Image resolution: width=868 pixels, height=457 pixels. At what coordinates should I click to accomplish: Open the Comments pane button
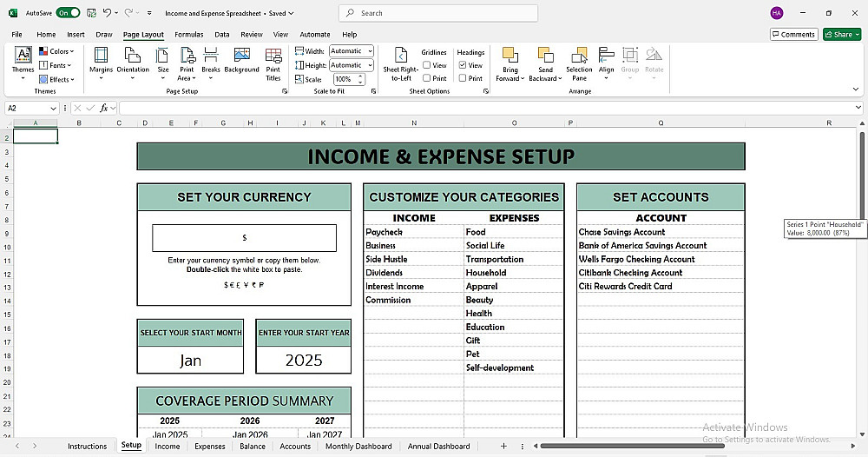794,35
